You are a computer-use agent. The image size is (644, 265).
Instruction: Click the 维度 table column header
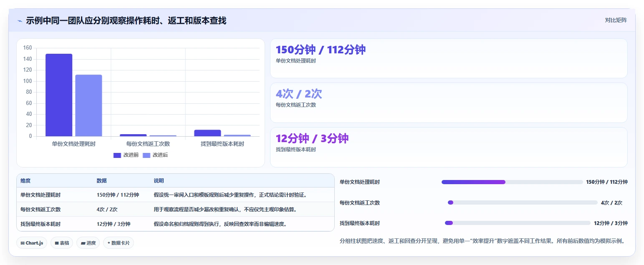tap(25, 181)
